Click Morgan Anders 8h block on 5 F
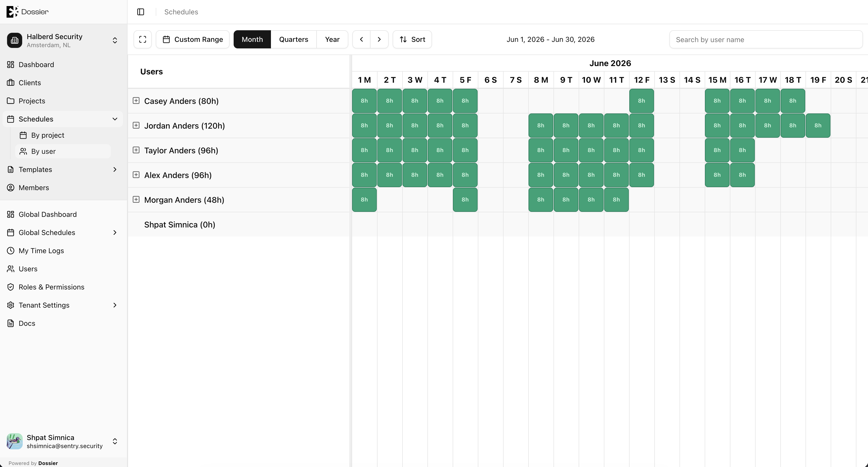Viewport: 868px width, 467px height. [x=465, y=200]
